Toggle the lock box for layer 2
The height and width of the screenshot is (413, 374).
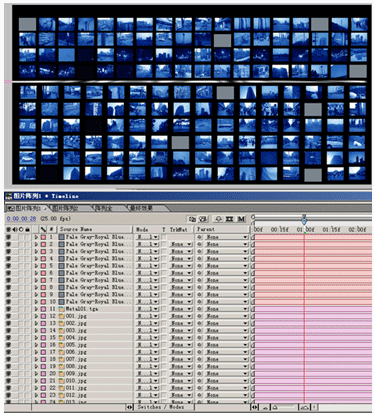27,244
